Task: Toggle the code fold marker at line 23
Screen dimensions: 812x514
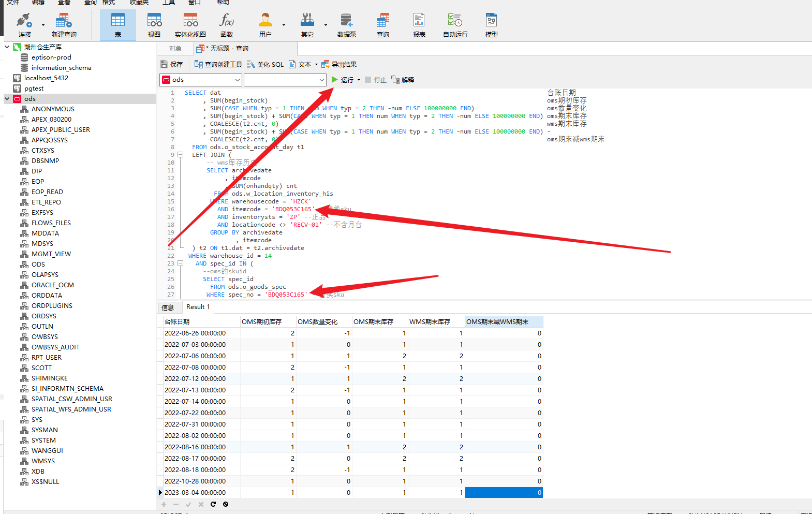Action: tap(180, 263)
